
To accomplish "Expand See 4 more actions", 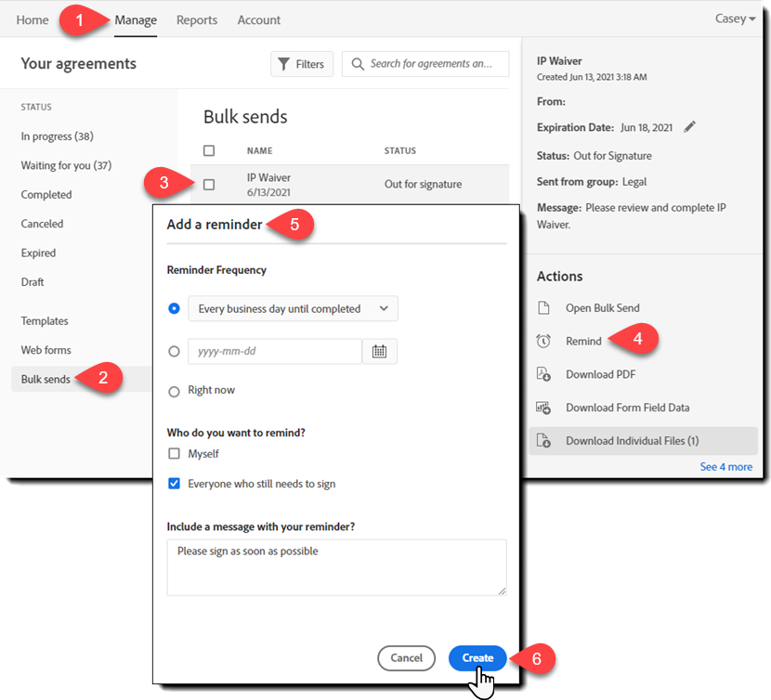I will pos(725,466).
